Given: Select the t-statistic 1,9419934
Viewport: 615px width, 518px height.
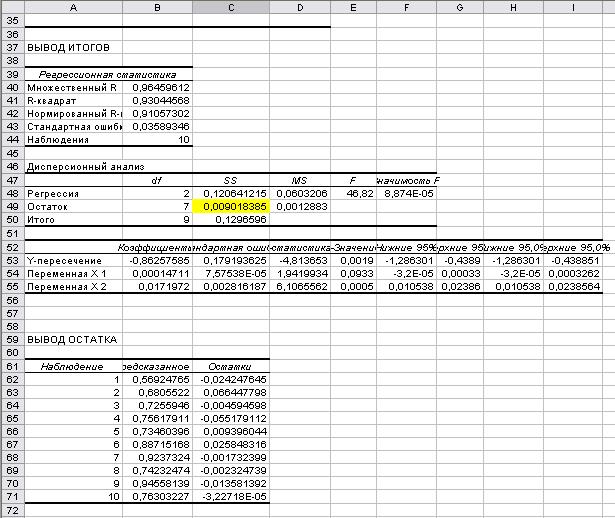Looking at the screenshot, I should tap(300, 273).
